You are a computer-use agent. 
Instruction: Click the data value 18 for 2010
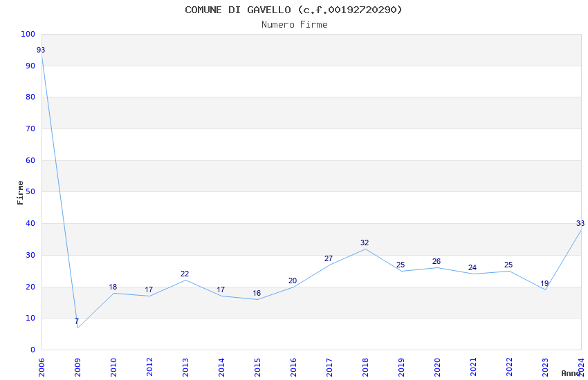pos(113,287)
